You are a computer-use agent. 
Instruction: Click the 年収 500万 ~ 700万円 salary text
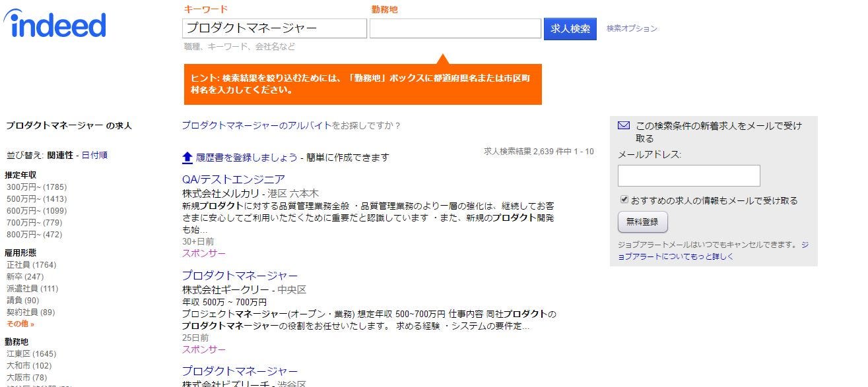coord(224,302)
